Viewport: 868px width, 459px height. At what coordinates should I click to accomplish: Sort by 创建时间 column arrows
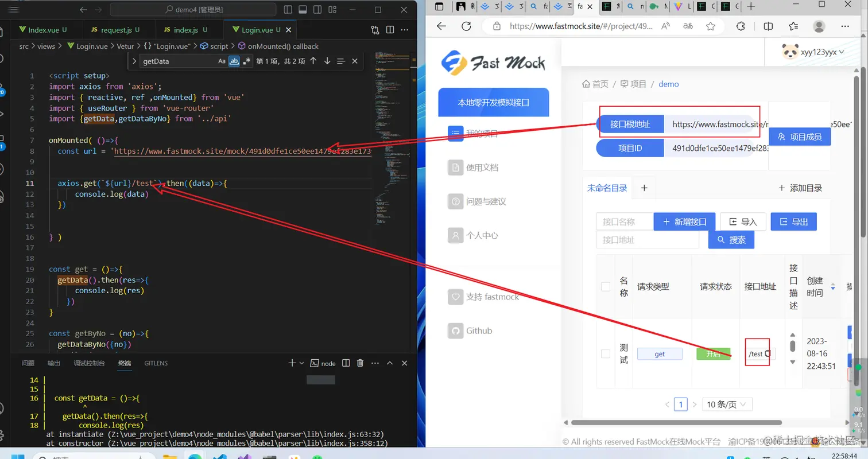click(x=833, y=286)
